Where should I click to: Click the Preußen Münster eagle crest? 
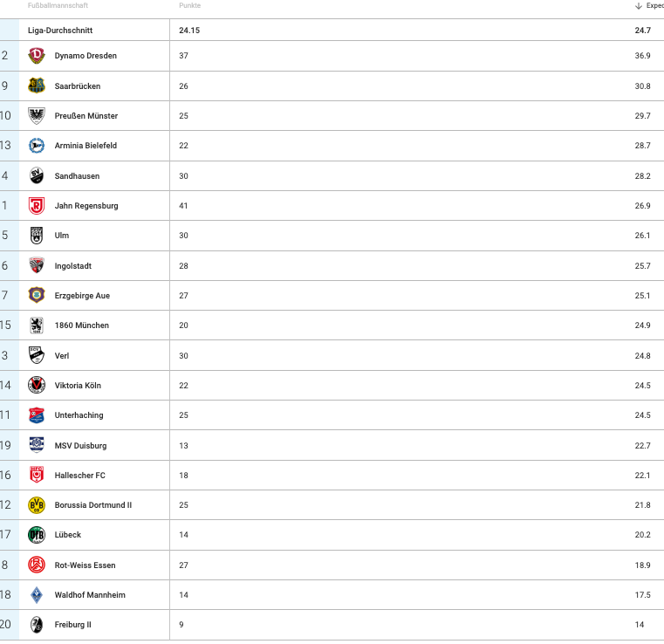point(37,115)
